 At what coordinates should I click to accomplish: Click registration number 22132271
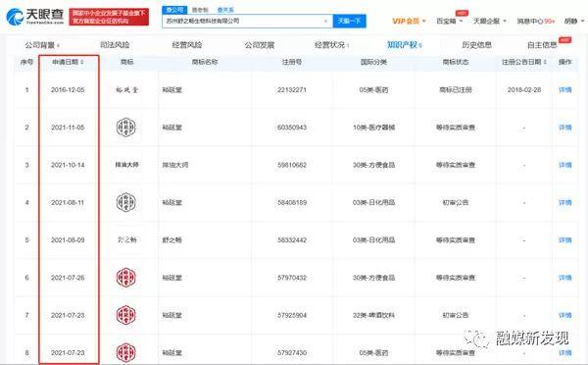pos(292,90)
